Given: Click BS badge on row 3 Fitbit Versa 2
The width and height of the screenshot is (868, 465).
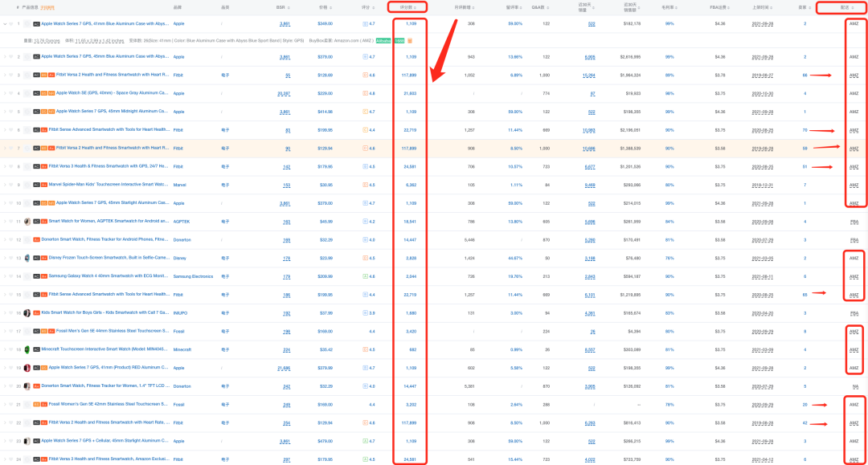Looking at the screenshot, I should [x=43, y=75].
